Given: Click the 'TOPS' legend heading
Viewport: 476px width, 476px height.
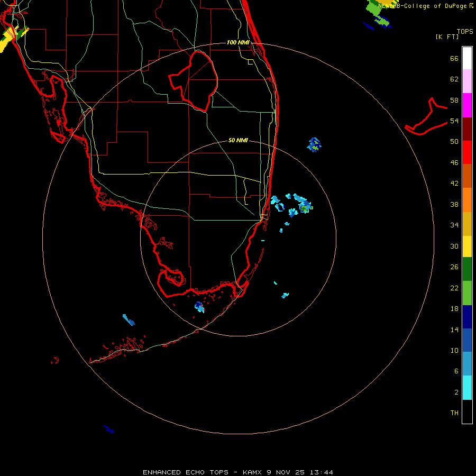Looking at the screenshot, I should point(465,31).
